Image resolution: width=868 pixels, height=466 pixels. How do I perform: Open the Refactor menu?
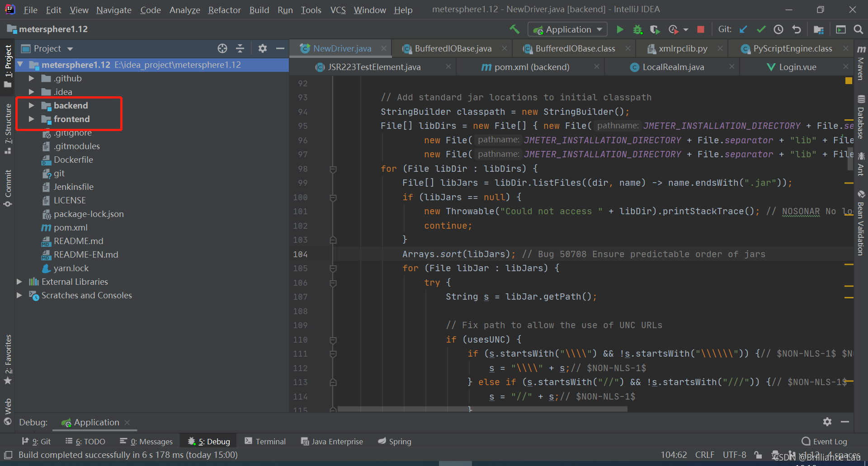224,9
